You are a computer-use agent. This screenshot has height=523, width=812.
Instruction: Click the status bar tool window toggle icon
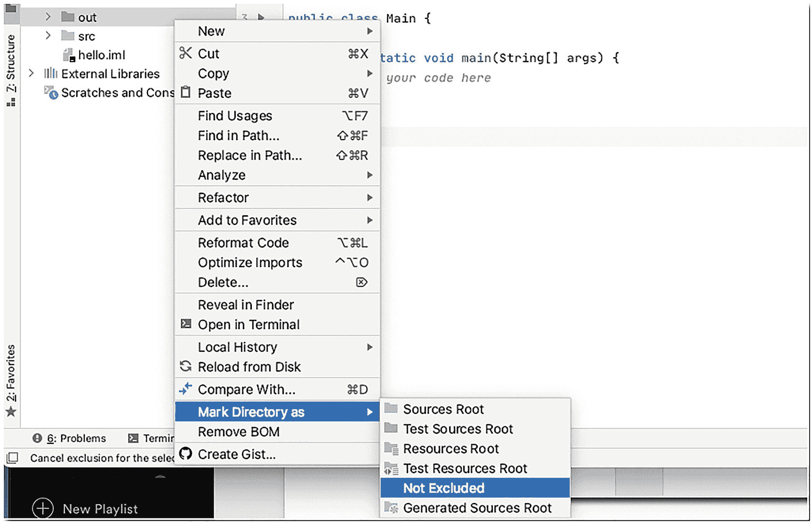tap(13, 458)
